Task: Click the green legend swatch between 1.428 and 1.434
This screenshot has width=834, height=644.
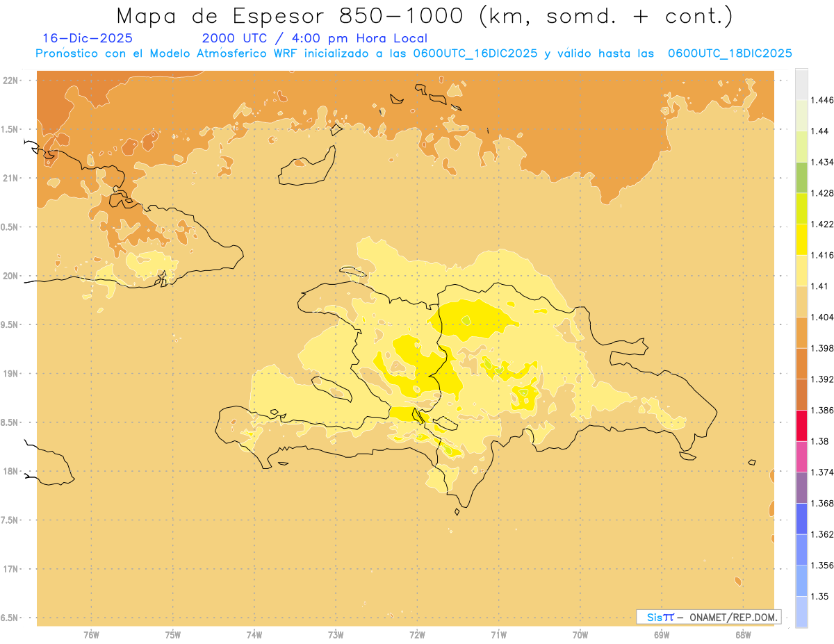Action: coord(801,177)
